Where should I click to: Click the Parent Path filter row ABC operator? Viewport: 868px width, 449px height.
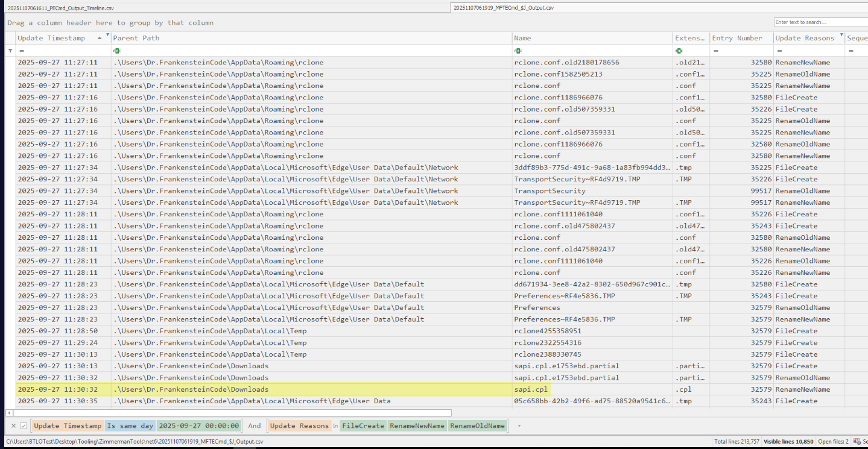tap(117, 51)
